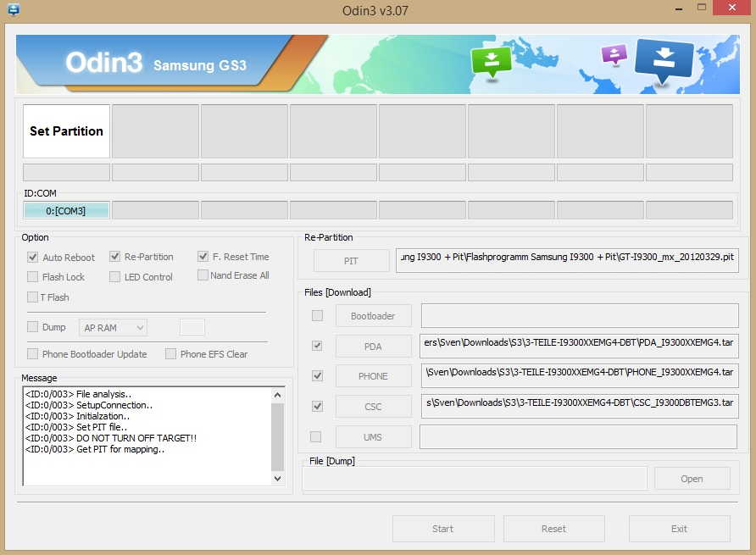Click the 0:[COM3] port indicator

pos(66,211)
